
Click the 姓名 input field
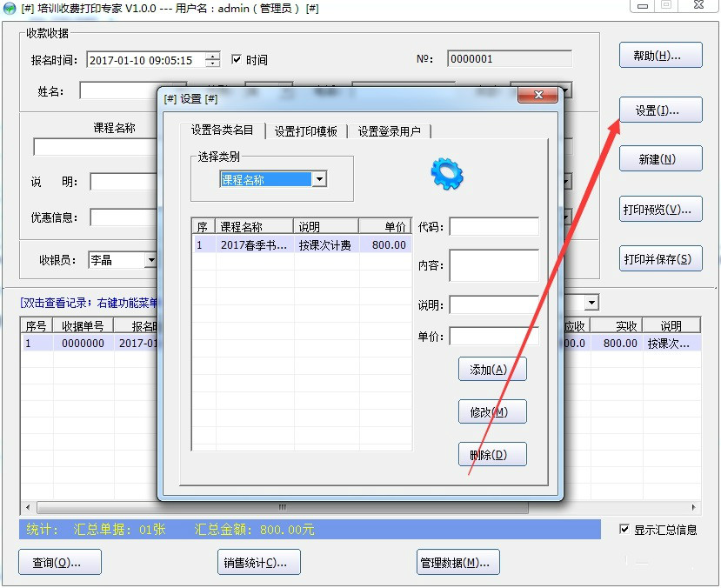(x=118, y=90)
